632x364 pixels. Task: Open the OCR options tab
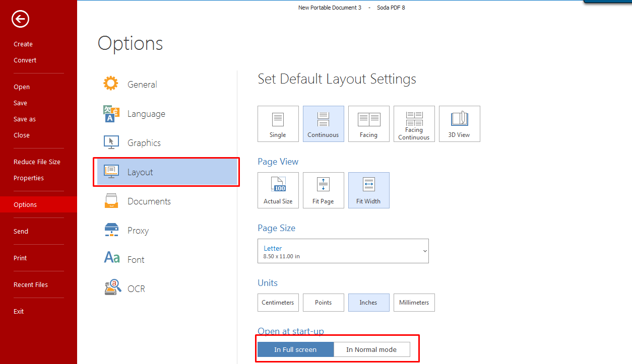(166, 289)
